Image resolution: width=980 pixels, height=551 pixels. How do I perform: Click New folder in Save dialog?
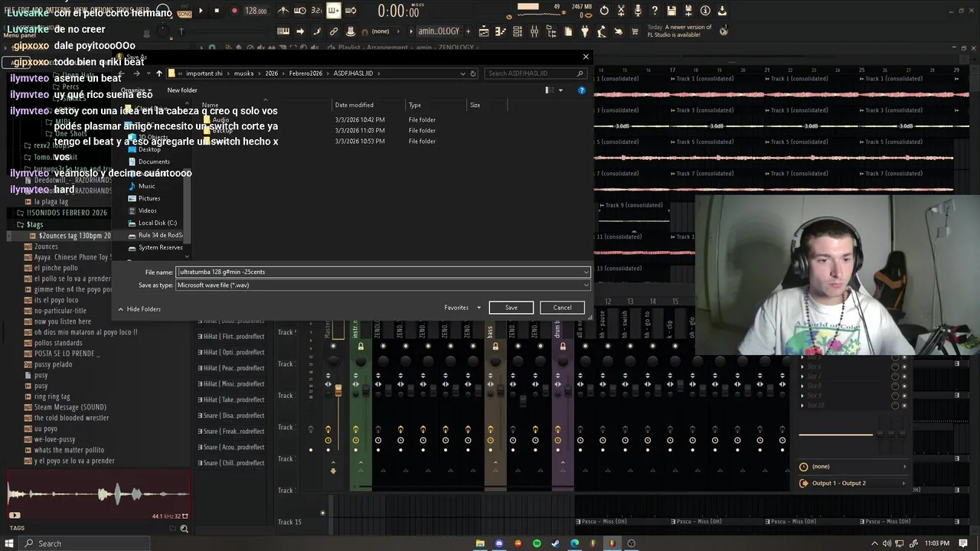tap(182, 90)
